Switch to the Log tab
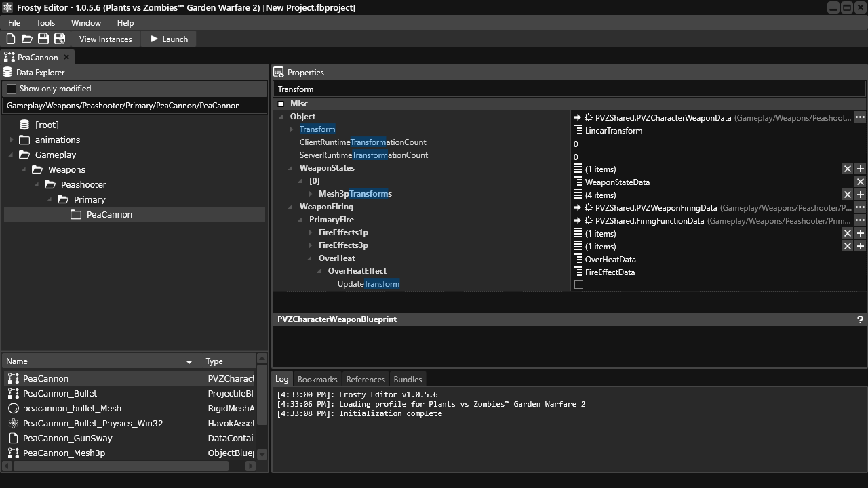Image resolution: width=868 pixels, height=488 pixels. point(282,380)
